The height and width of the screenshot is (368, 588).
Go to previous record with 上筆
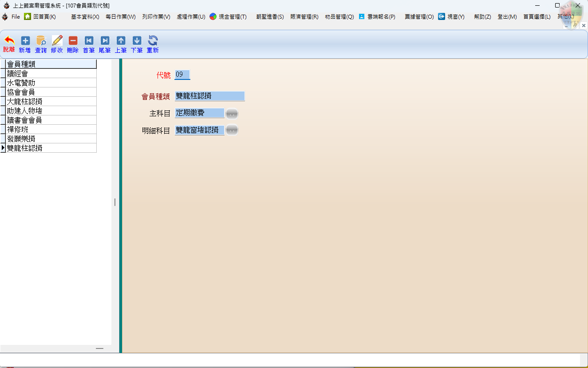121,44
